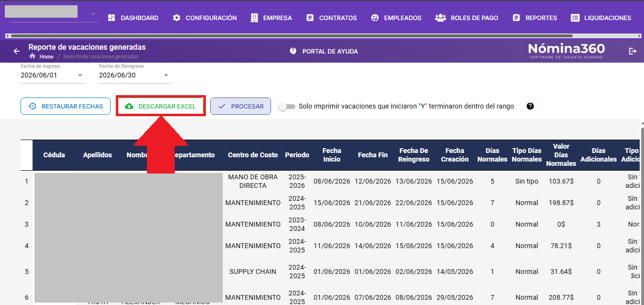Open the Fecha de Reingreso date dropdown arrow
This screenshot has height=305, width=644.
166,75
